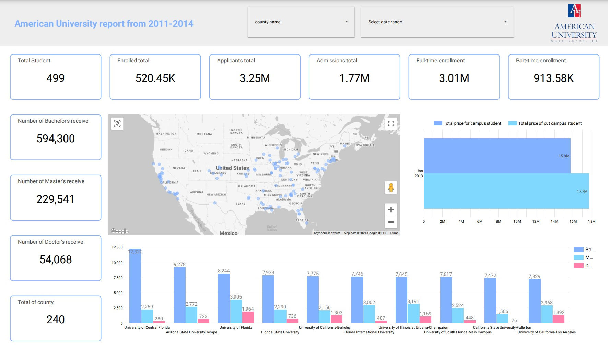Click the University of Central Florida axis label

[147, 327]
